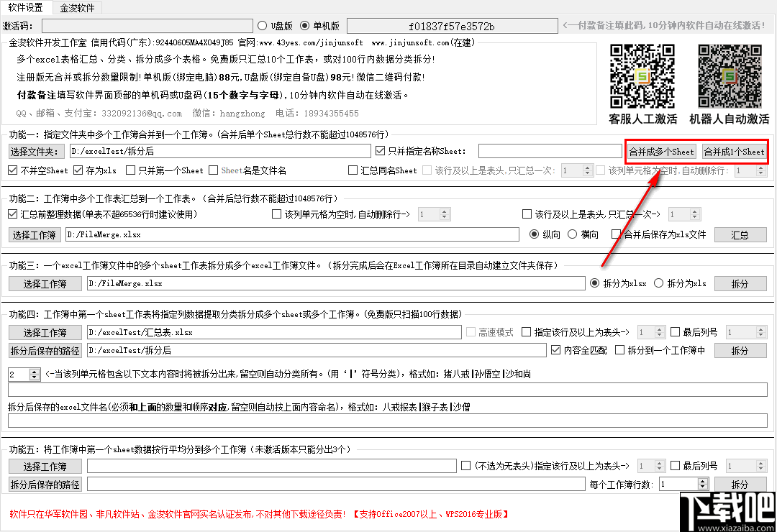The height and width of the screenshot is (532, 777).
Task: Enable the 只指定名称Sheet checkbox
Action: coord(378,151)
